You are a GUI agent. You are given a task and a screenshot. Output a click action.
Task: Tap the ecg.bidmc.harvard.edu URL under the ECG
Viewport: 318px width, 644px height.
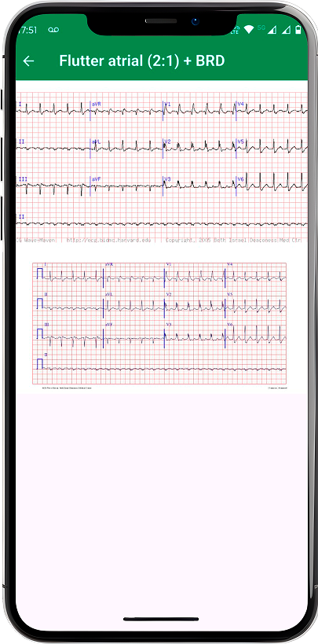[112, 240]
